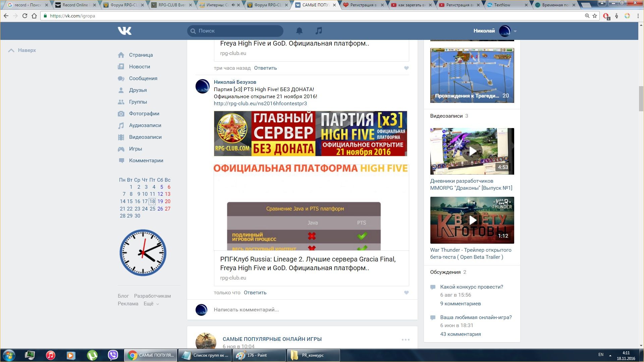The width and height of the screenshot is (644, 362).
Task: Go to Наверх at page top
Action: 22,50
